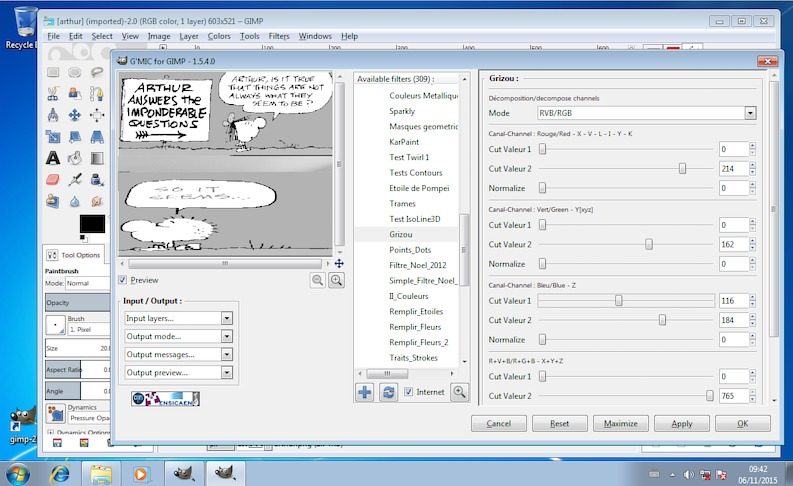Select the Alignment tool
The width and height of the screenshot is (793, 486).
click(x=97, y=115)
